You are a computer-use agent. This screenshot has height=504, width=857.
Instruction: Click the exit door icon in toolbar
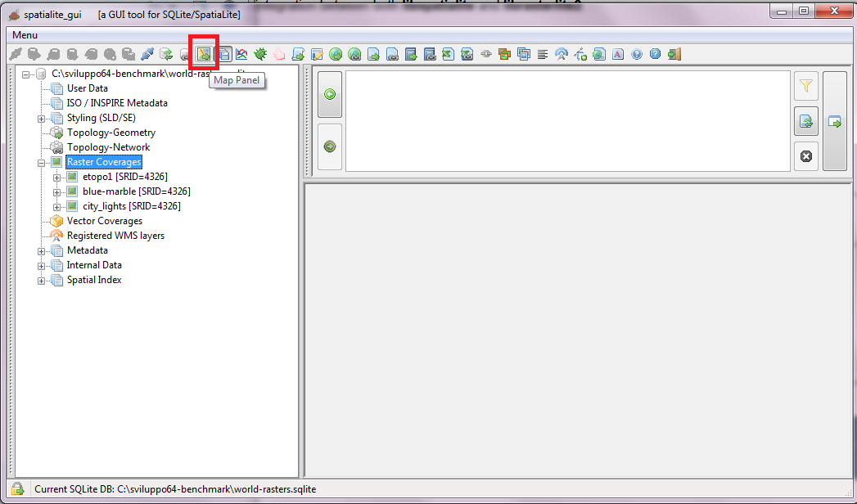(674, 54)
